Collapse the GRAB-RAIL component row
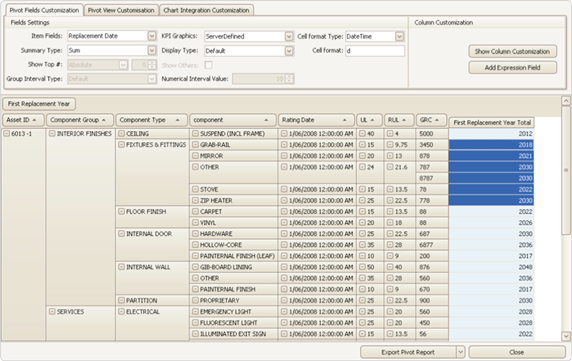 click(x=196, y=145)
